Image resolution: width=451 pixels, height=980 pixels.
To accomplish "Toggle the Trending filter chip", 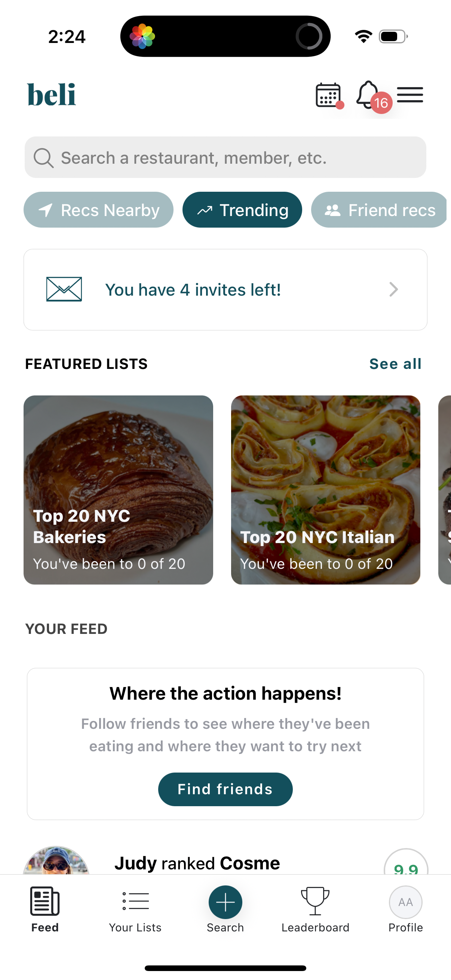I will (242, 210).
